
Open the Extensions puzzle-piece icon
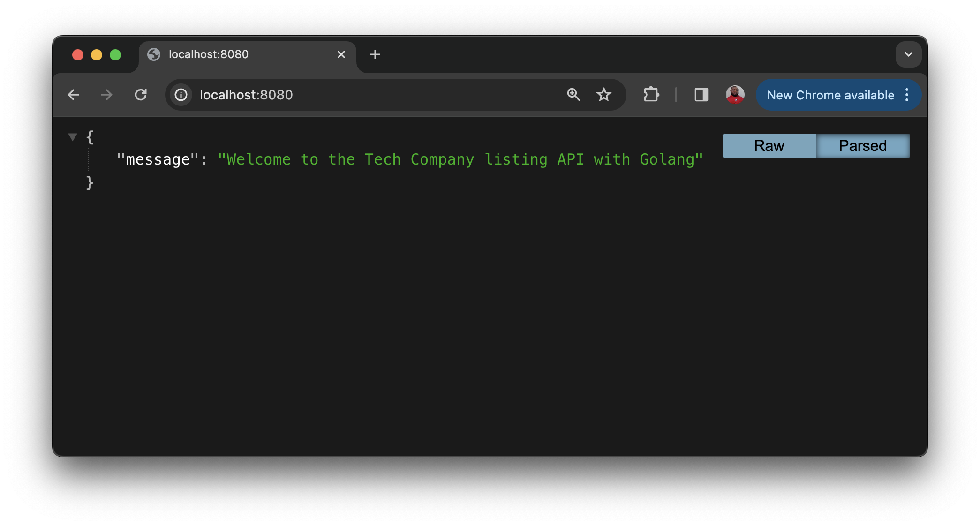coord(651,95)
